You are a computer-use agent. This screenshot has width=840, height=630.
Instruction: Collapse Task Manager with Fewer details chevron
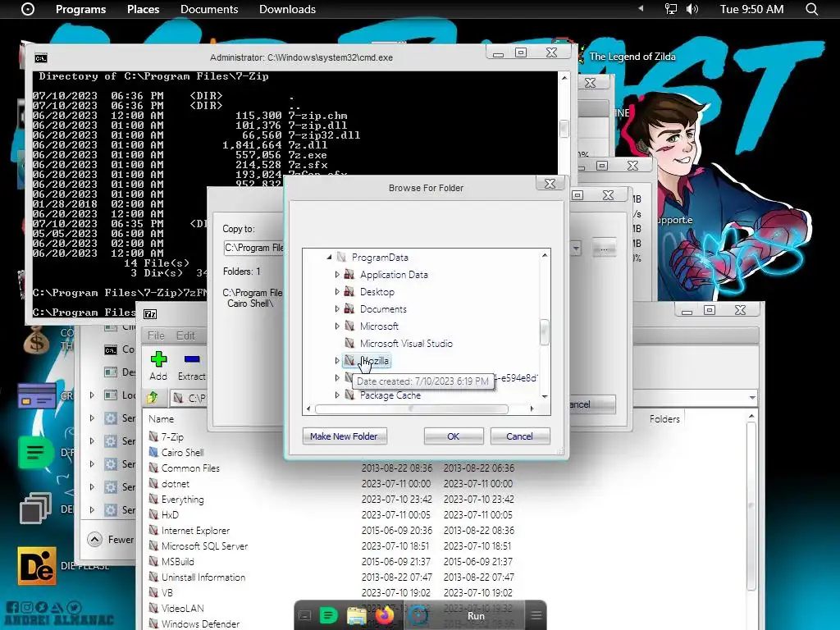[95, 540]
